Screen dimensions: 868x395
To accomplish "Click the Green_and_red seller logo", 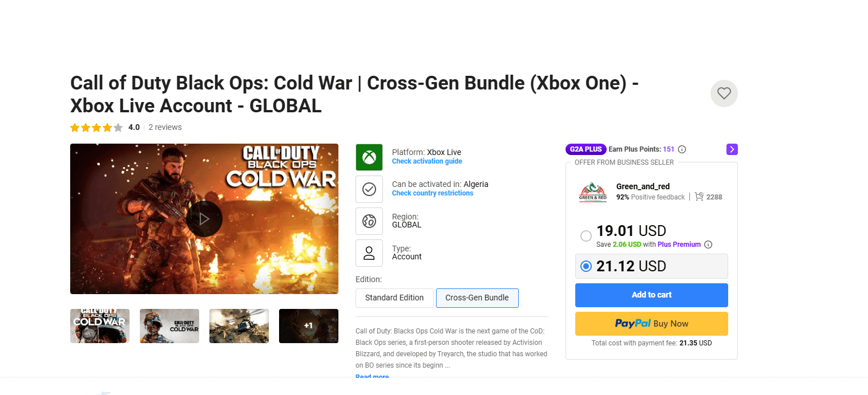I will [x=593, y=192].
